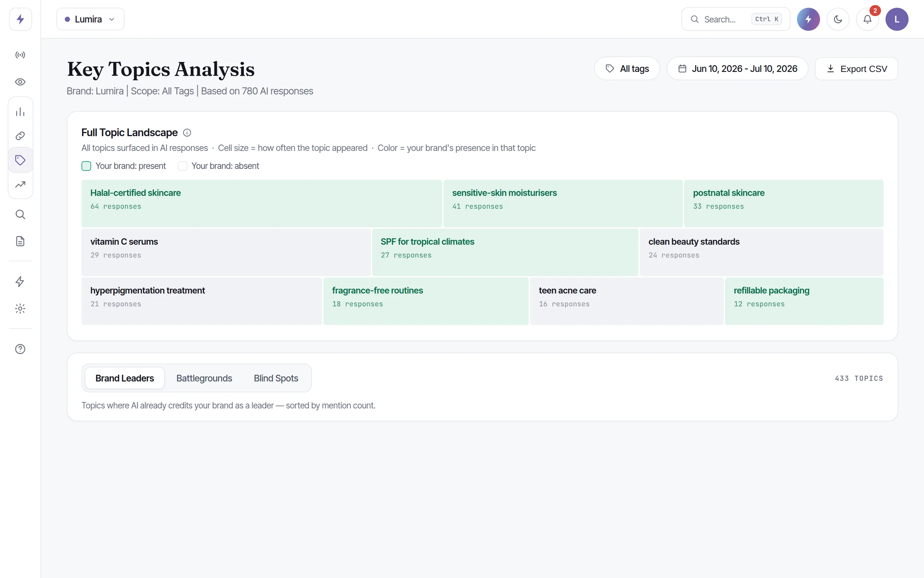Screen dimensions: 924x578
Task: Open notifications bell with 2 badge
Action: (x=868, y=19)
